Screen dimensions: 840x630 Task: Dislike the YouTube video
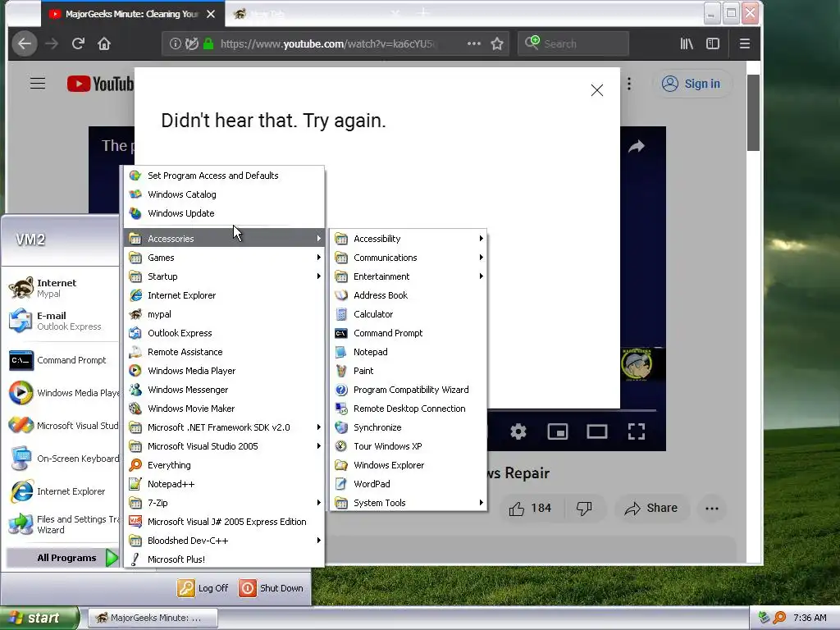tap(584, 508)
